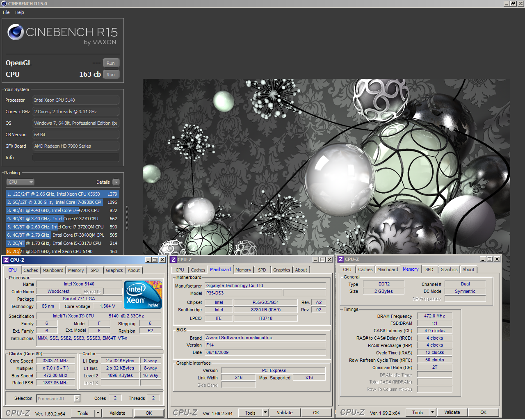525x420 pixels.
Task: Click Tools button in first CPU-Z
Action: coord(83,413)
